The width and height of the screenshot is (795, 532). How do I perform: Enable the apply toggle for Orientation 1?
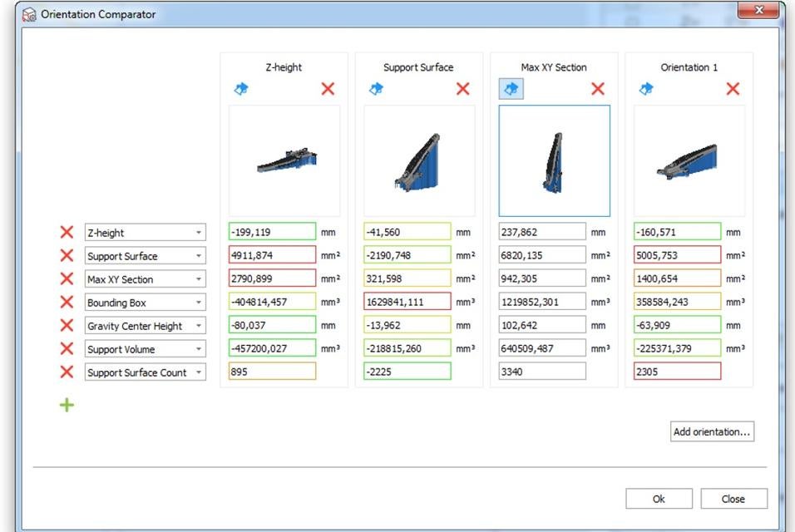pos(647,89)
